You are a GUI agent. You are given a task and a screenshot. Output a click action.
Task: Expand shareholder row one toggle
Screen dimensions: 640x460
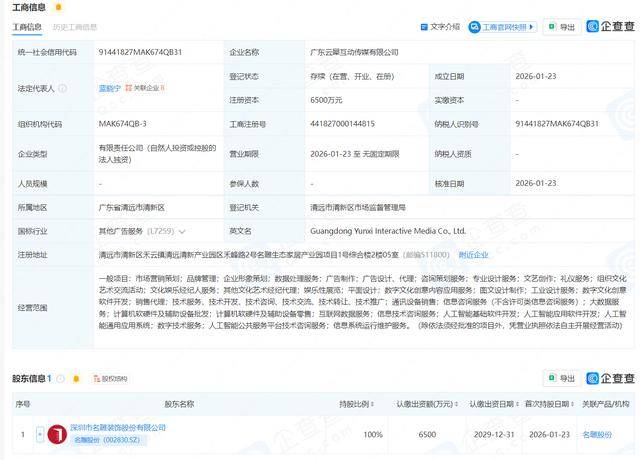coord(40,434)
